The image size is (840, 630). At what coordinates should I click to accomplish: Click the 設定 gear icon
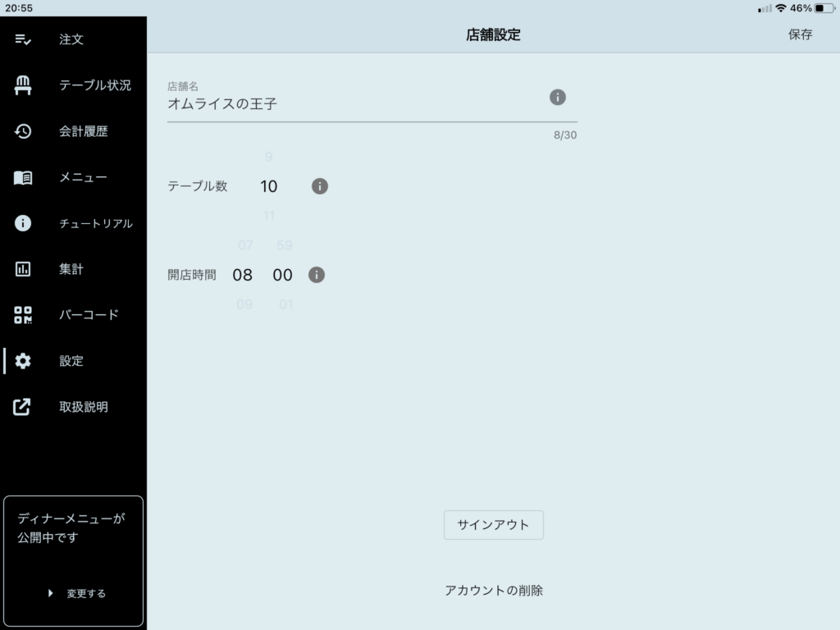tap(22, 361)
